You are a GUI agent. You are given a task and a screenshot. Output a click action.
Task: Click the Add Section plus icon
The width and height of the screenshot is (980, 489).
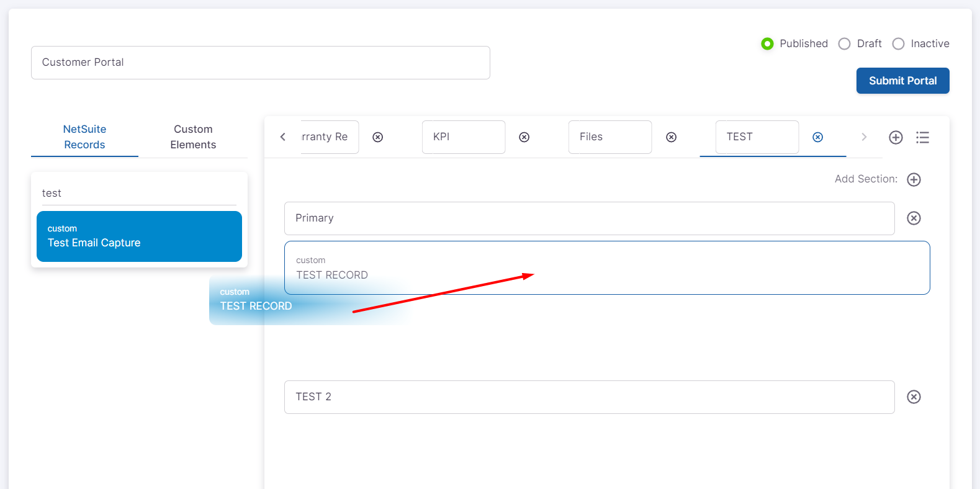(x=914, y=179)
